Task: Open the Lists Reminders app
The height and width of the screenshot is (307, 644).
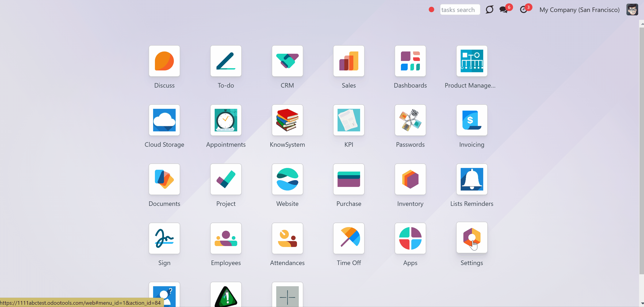Action: (x=472, y=179)
